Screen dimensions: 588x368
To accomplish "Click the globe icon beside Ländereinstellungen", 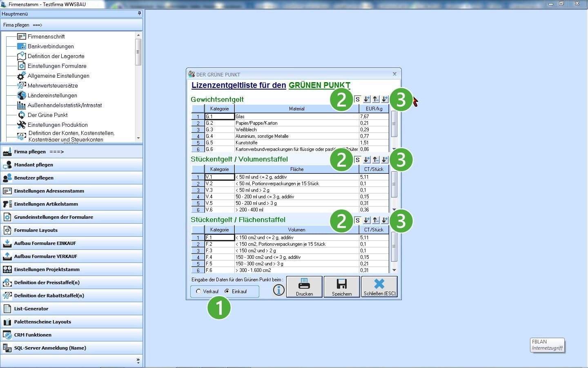I will (22, 95).
